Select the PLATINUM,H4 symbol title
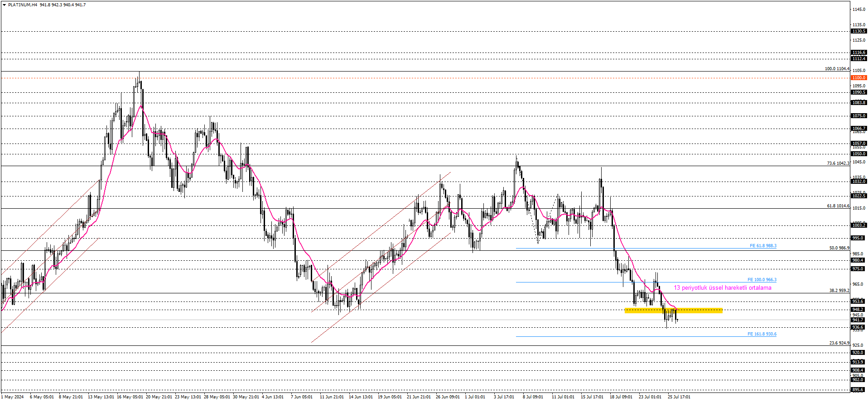868x402 pixels. [23, 5]
